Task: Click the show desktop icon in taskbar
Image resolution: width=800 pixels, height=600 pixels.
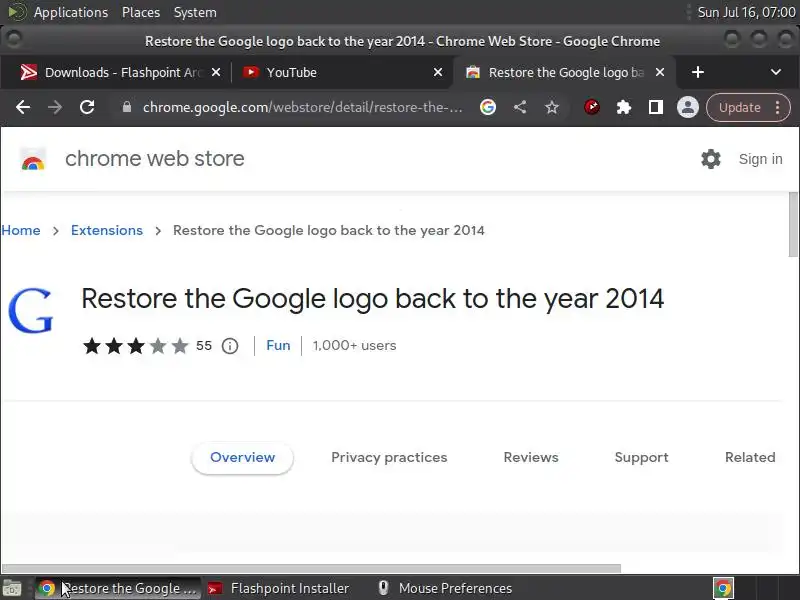Action: (11, 589)
